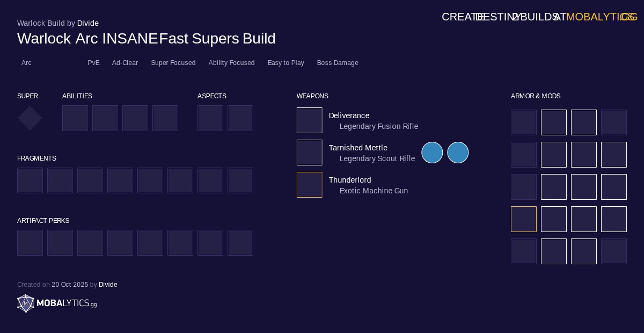
Task: Select the first Abilities slot
Action: click(75, 118)
